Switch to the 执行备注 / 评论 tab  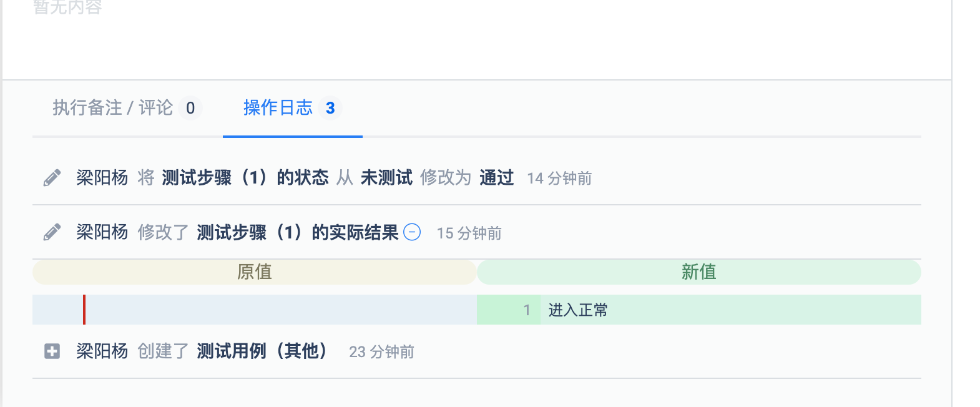coord(112,108)
